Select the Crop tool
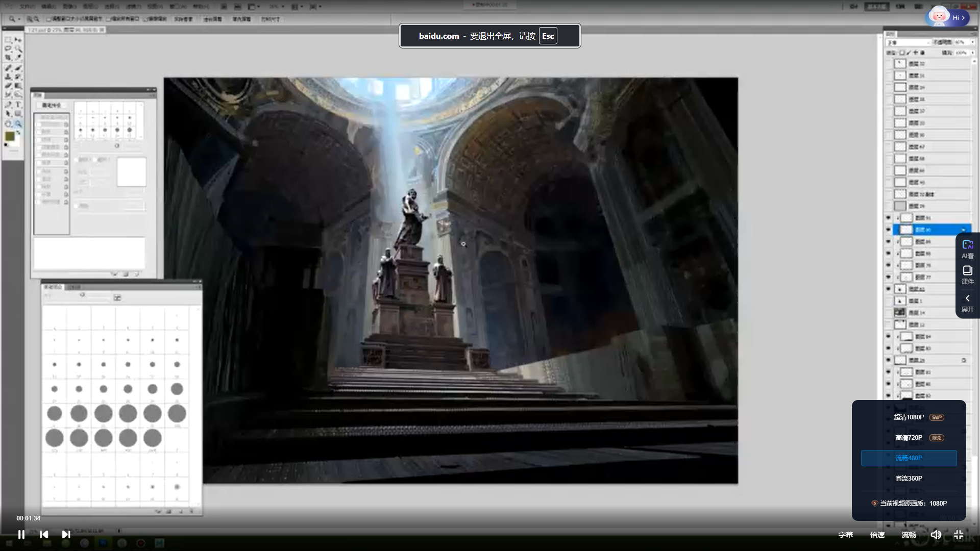The image size is (980, 551). click(8, 58)
